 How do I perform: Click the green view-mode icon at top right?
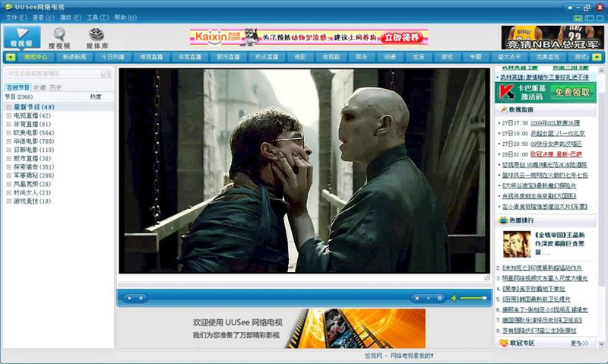point(578,17)
